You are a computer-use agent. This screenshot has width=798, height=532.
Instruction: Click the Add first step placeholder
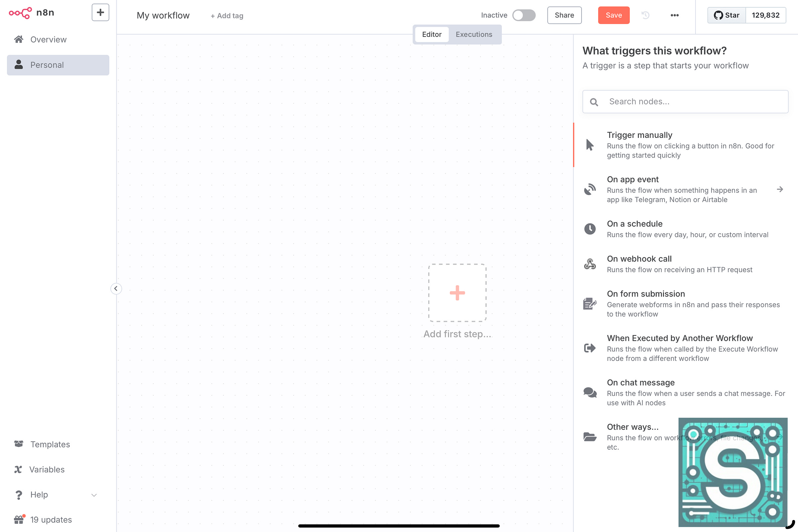[457, 293]
